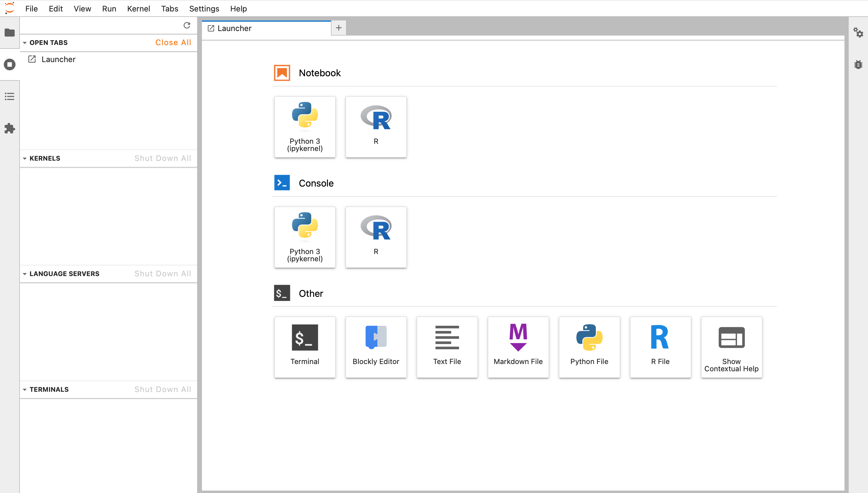Screen dimensions: 868x493
Task: Open the Kernel menu
Action: tap(138, 8)
